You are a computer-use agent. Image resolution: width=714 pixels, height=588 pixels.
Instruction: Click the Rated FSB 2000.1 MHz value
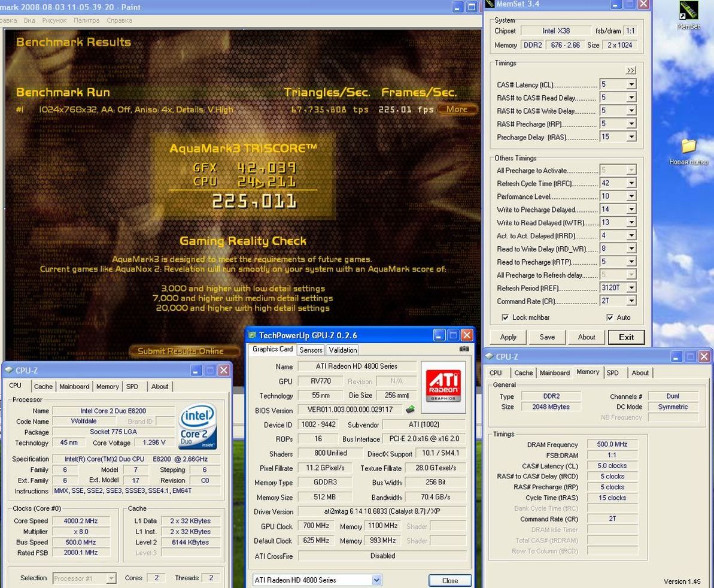click(x=81, y=553)
